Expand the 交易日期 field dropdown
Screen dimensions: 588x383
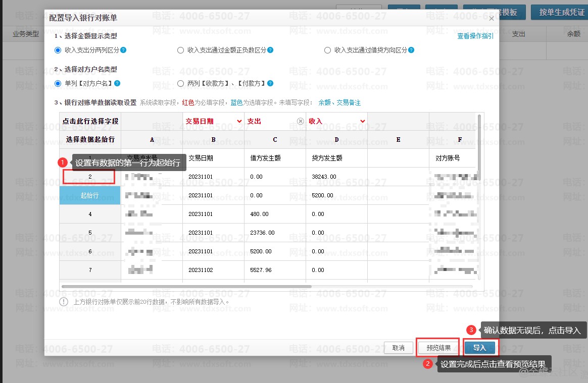(239, 121)
